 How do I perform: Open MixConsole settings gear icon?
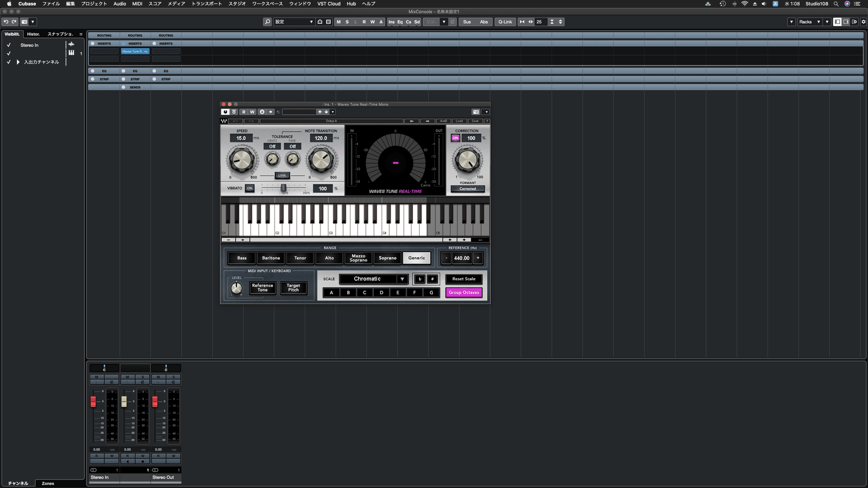coord(864,22)
